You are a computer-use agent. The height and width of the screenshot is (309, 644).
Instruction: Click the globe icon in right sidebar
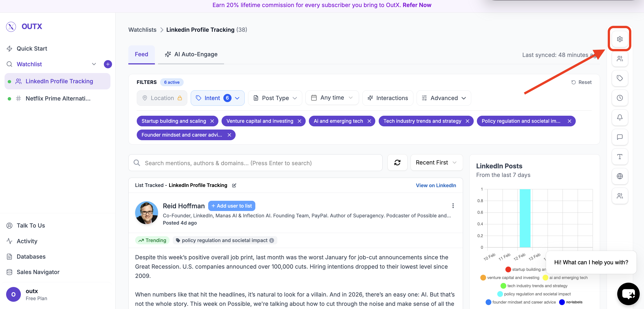click(620, 176)
